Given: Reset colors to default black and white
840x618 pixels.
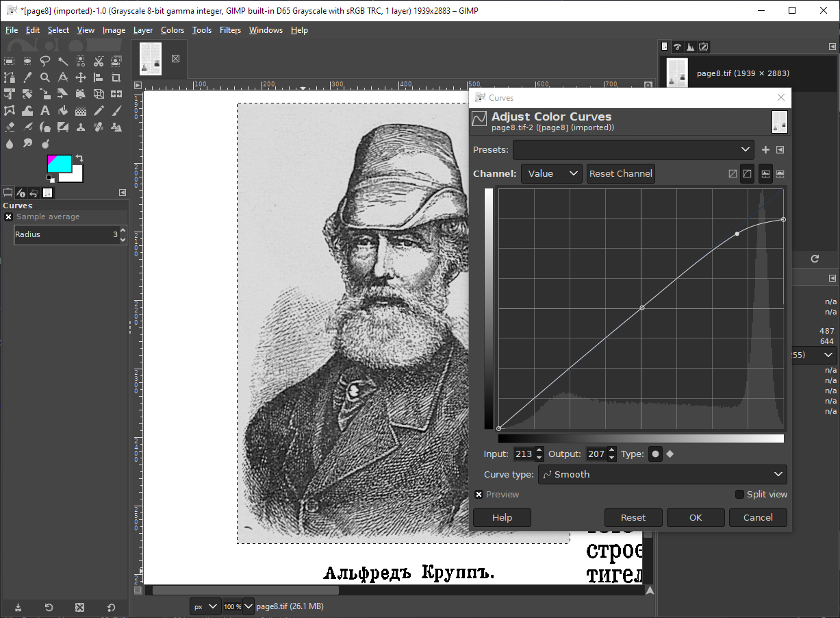Looking at the screenshot, I should click(x=51, y=178).
